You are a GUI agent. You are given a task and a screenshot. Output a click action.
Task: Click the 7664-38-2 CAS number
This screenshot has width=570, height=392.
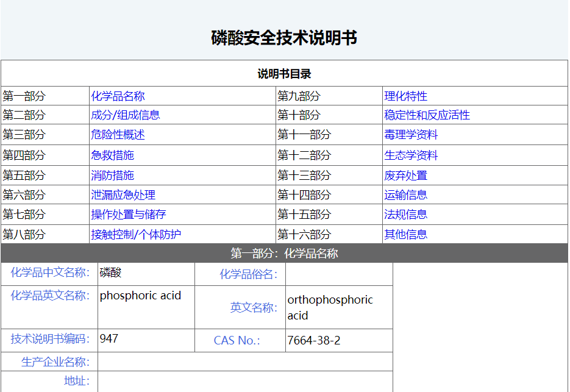pos(314,340)
